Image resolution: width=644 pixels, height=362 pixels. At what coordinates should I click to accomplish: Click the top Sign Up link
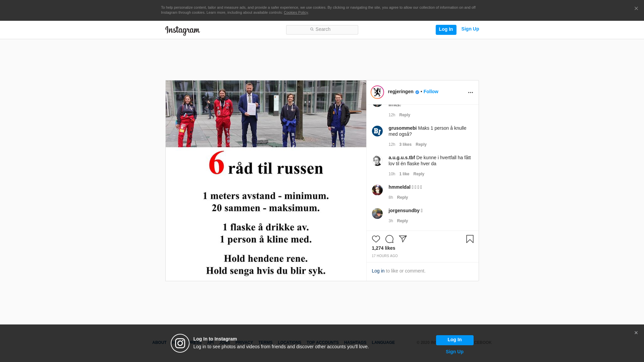pos(470,29)
